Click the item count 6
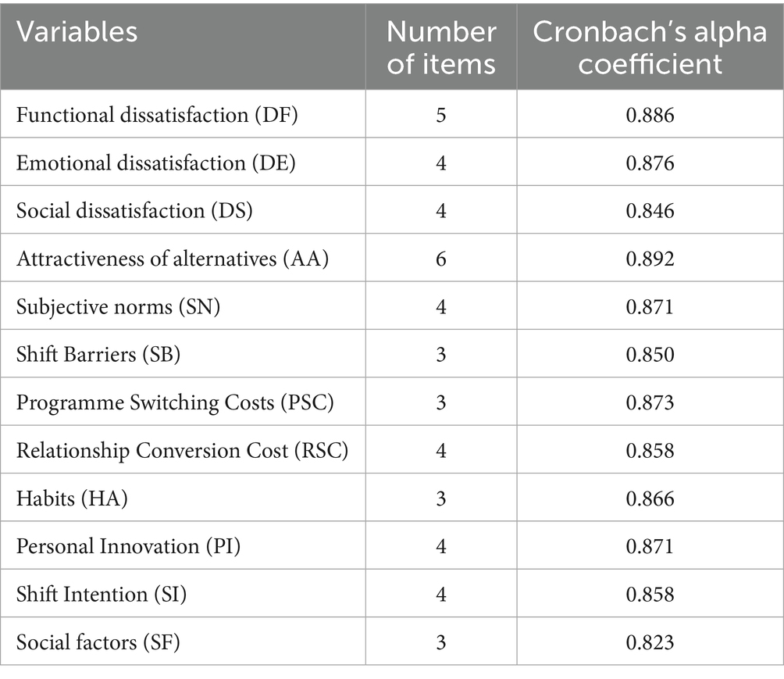The width and height of the screenshot is (784, 679). click(441, 259)
